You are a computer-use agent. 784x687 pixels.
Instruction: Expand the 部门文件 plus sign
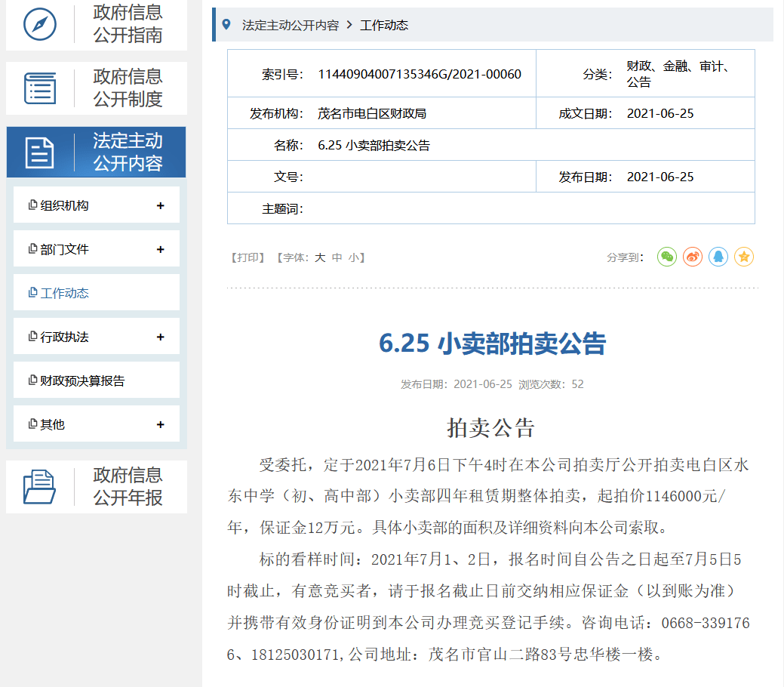pyautogui.click(x=161, y=249)
